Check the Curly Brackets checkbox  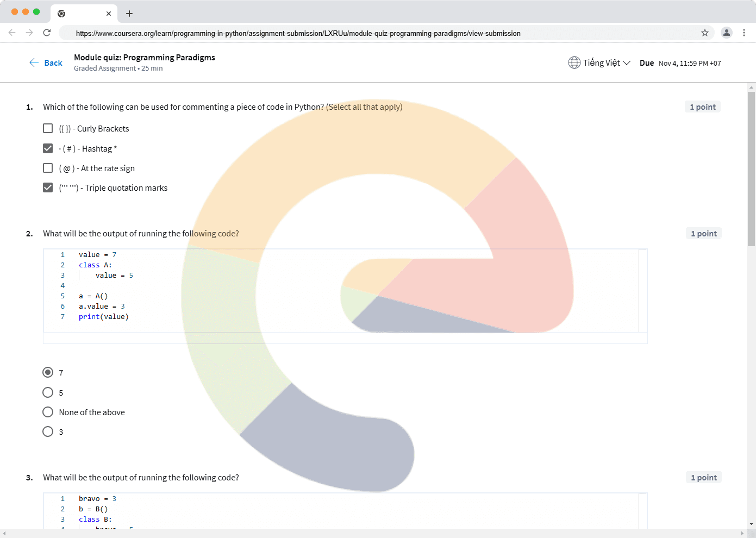point(48,128)
